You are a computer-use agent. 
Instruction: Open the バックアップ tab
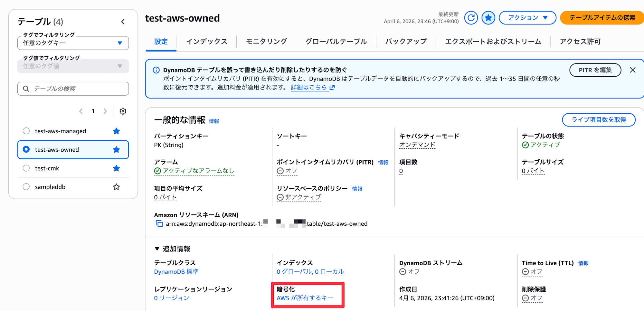[406, 42]
